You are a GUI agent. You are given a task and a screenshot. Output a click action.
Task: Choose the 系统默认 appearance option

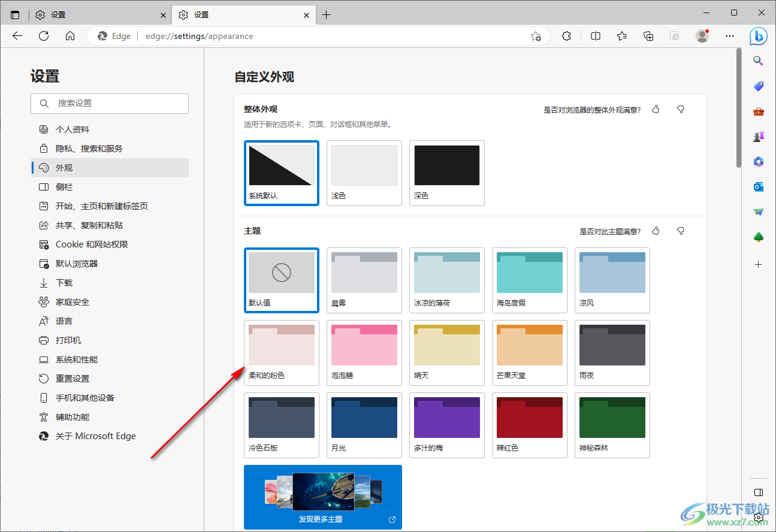282,173
